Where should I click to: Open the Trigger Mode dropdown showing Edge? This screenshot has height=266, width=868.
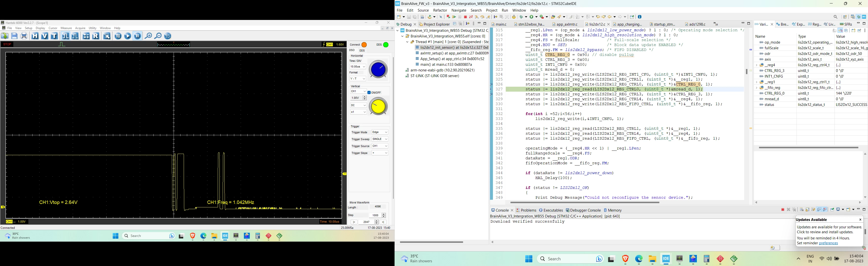pos(380,132)
